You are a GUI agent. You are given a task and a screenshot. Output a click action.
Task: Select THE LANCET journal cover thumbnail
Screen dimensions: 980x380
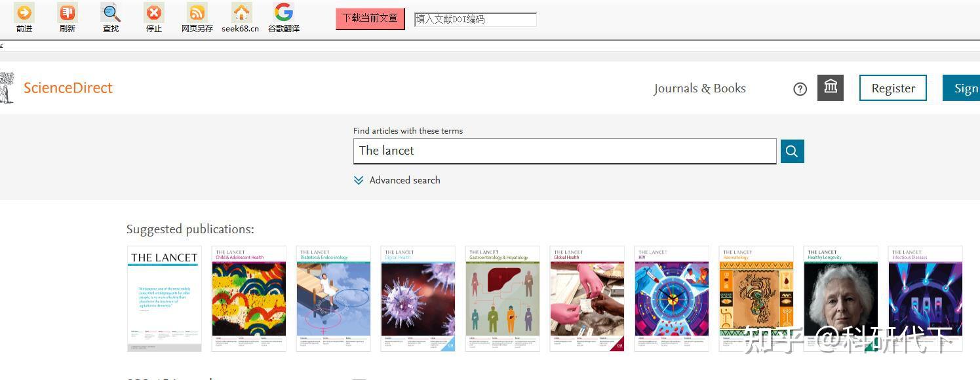pyautogui.click(x=163, y=299)
